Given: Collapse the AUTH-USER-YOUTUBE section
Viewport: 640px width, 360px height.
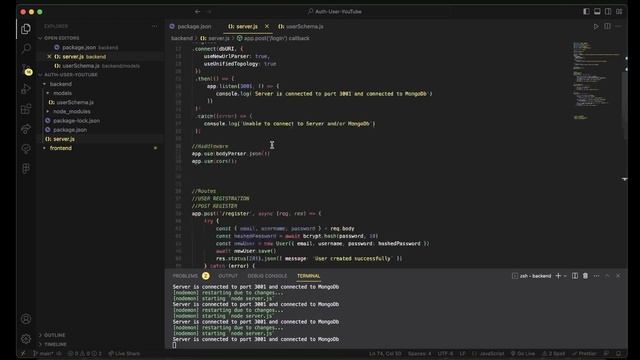Looking at the screenshot, I should tap(71, 75).
